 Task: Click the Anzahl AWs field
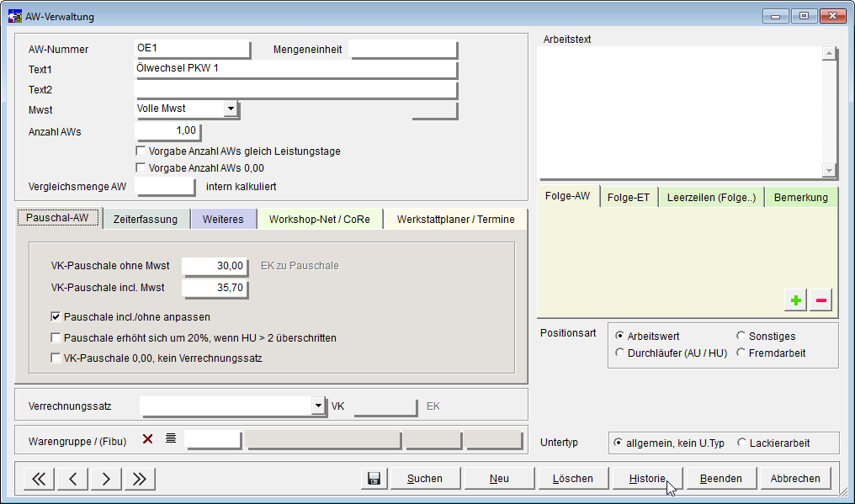(167, 131)
